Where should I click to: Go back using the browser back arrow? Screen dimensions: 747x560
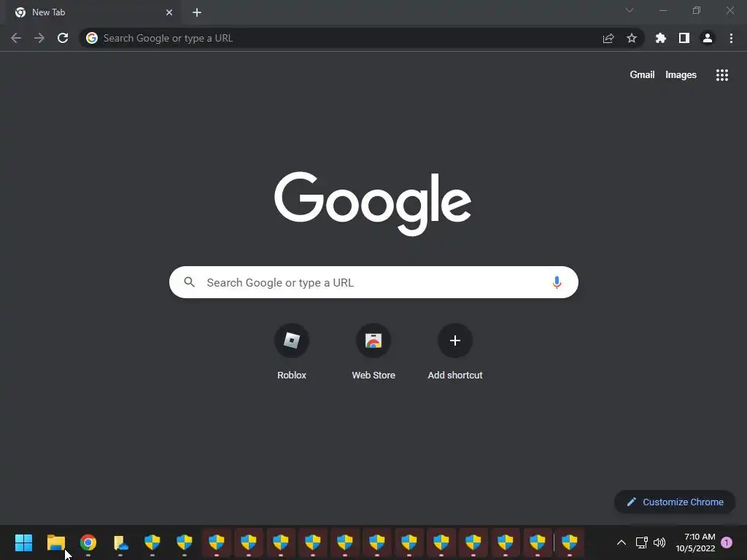(16, 38)
